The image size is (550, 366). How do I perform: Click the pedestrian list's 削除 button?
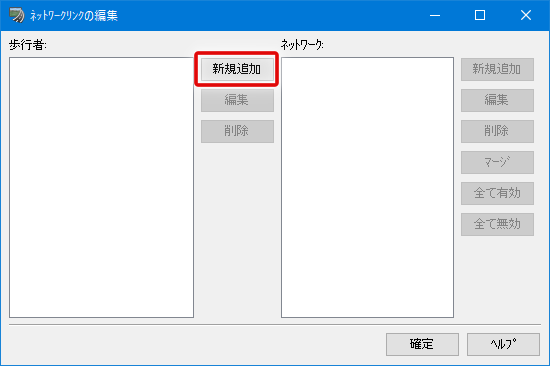pyautogui.click(x=237, y=131)
